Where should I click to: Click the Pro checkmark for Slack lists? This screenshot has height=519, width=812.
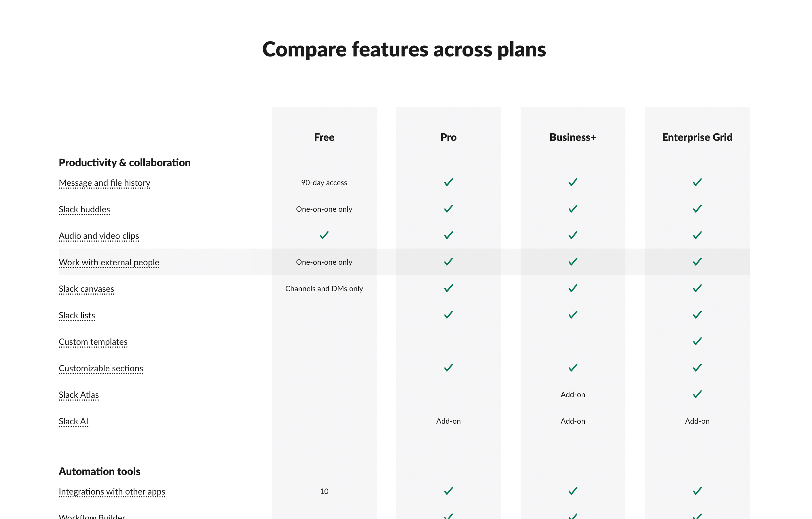click(x=448, y=315)
